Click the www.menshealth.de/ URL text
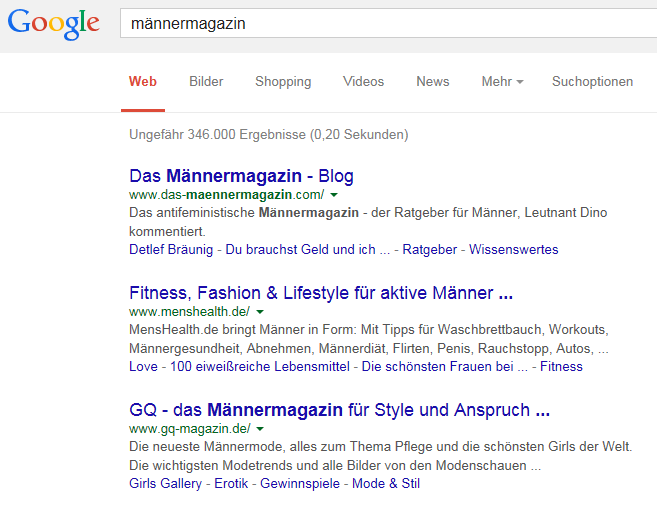 [189, 312]
